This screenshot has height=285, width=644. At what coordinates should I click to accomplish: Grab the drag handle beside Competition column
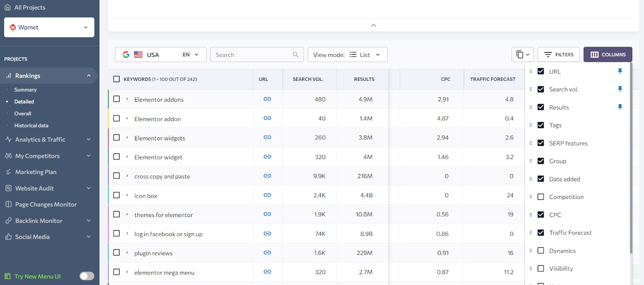[530, 197]
